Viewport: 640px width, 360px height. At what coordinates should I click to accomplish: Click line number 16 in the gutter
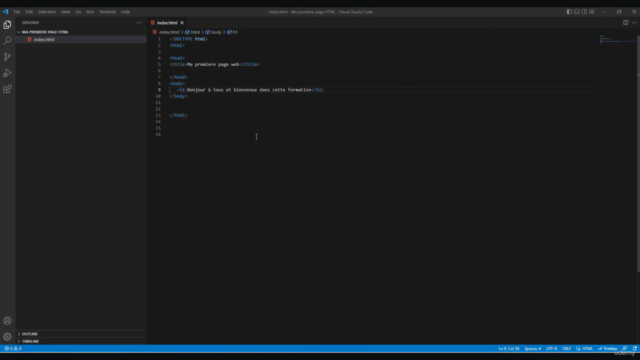click(158, 134)
